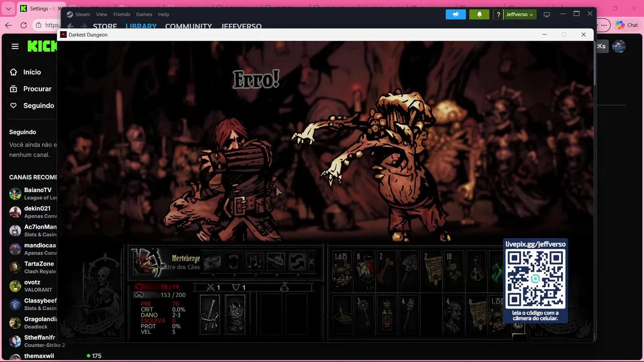Viewport: 644px width, 362px height.
Task: Reload the browser page
Action: [24, 25]
